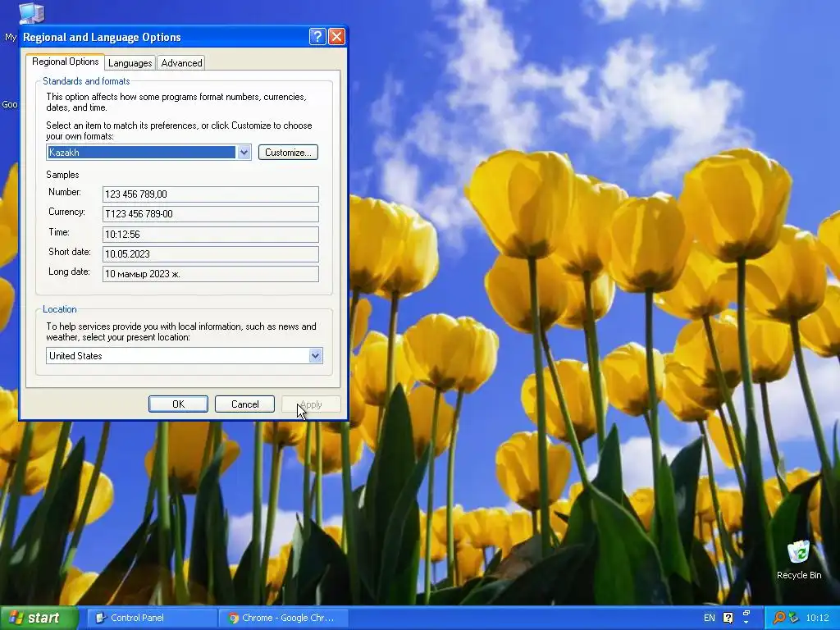Cancel the Regional and Language Options dialog
This screenshot has height=630, width=840.
[x=244, y=404]
